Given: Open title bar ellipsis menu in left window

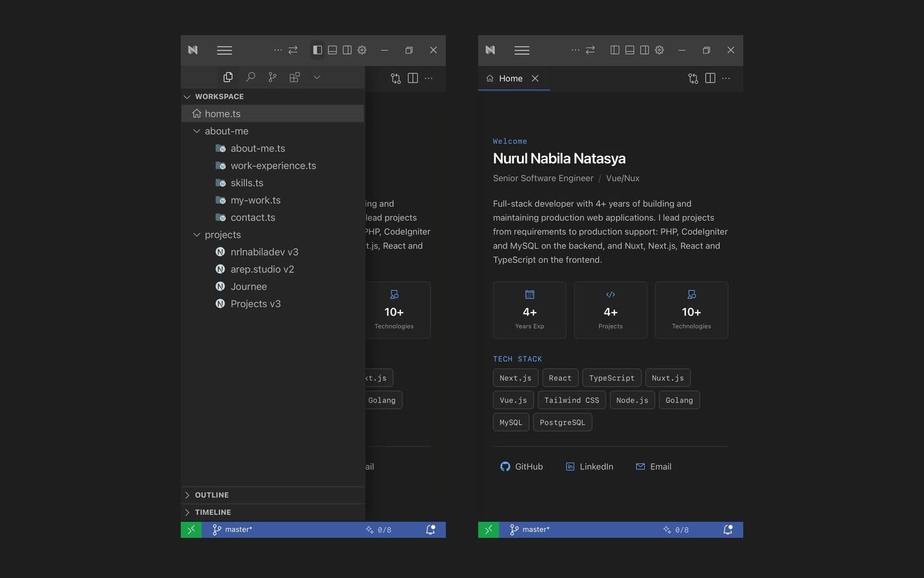Looking at the screenshot, I should 278,50.
